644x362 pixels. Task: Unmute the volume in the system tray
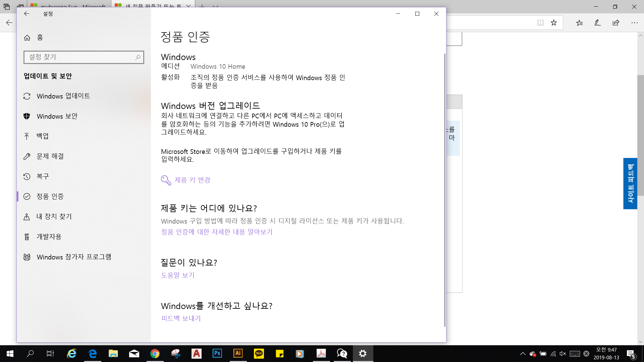click(563, 354)
